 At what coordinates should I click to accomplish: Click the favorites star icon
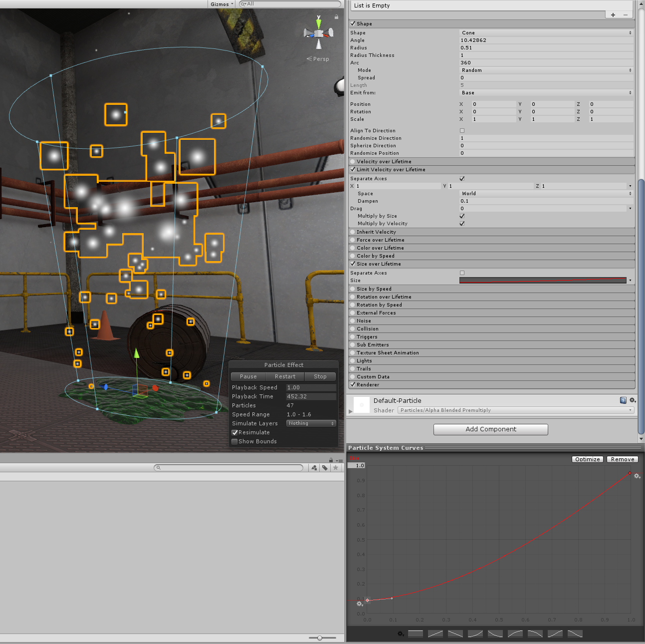pos(336,467)
